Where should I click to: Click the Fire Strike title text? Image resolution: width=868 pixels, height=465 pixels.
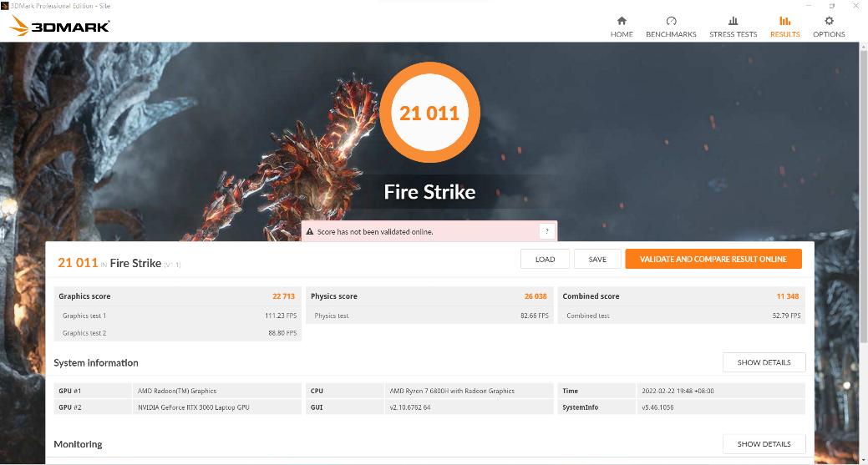coord(429,192)
